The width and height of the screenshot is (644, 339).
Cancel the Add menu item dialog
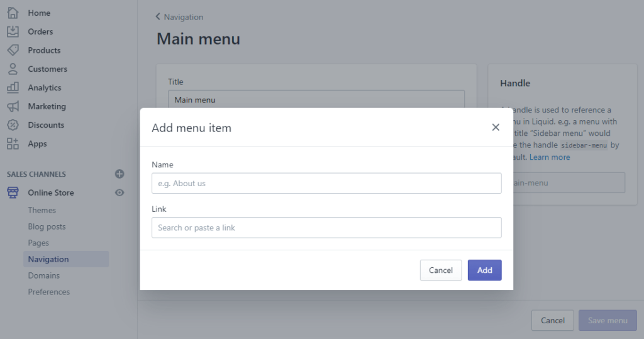point(440,270)
